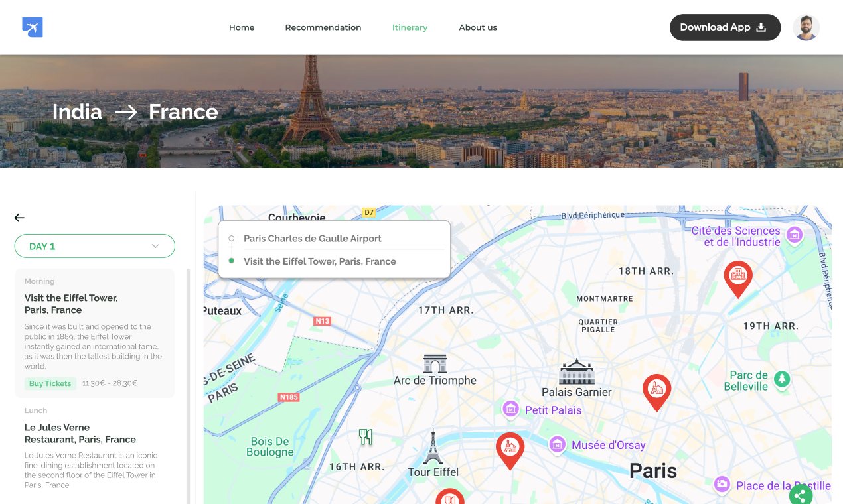The image size is (843, 504).
Task: Click the airplane logo in header
Action: [x=33, y=27]
